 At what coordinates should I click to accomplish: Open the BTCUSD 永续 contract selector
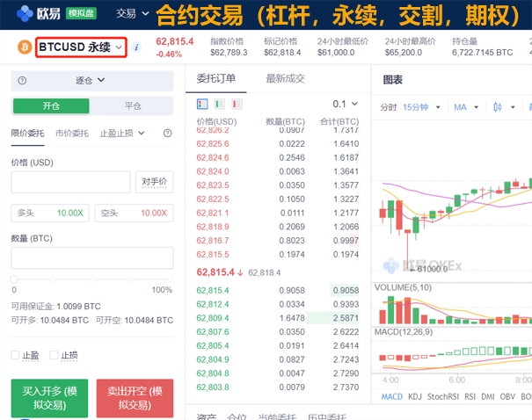(81, 47)
